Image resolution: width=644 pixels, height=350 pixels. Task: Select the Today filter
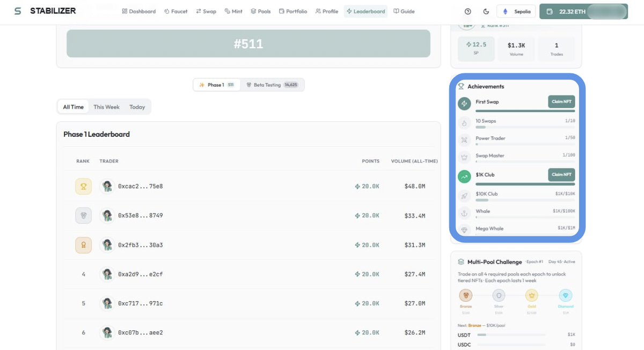pyautogui.click(x=137, y=107)
